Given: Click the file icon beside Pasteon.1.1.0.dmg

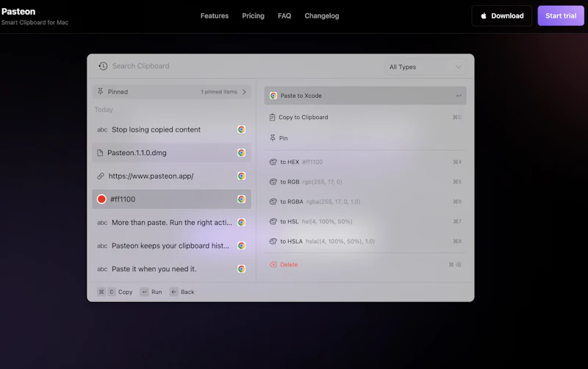Looking at the screenshot, I should click(x=100, y=153).
